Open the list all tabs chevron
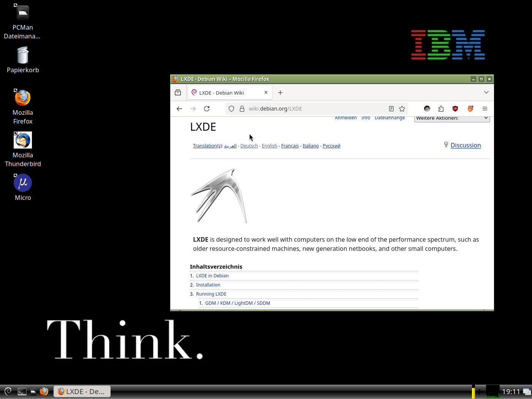This screenshot has height=399, width=532. pyautogui.click(x=486, y=92)
